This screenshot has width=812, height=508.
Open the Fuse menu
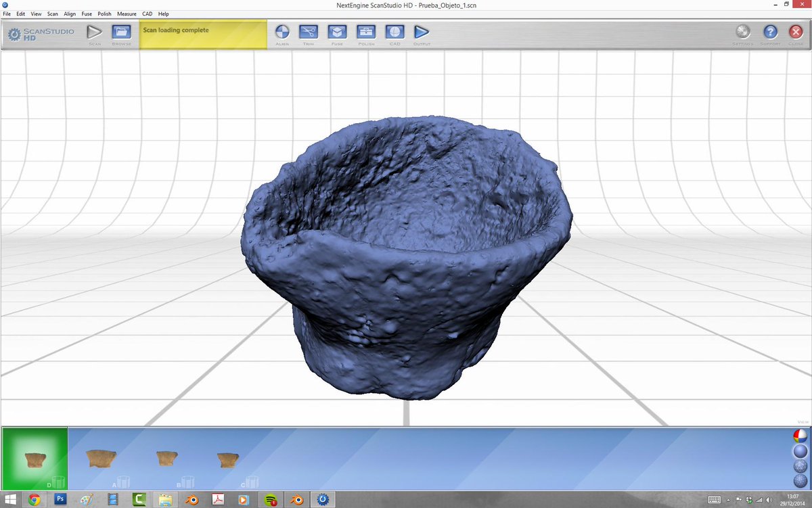click(x=87, y=14)
